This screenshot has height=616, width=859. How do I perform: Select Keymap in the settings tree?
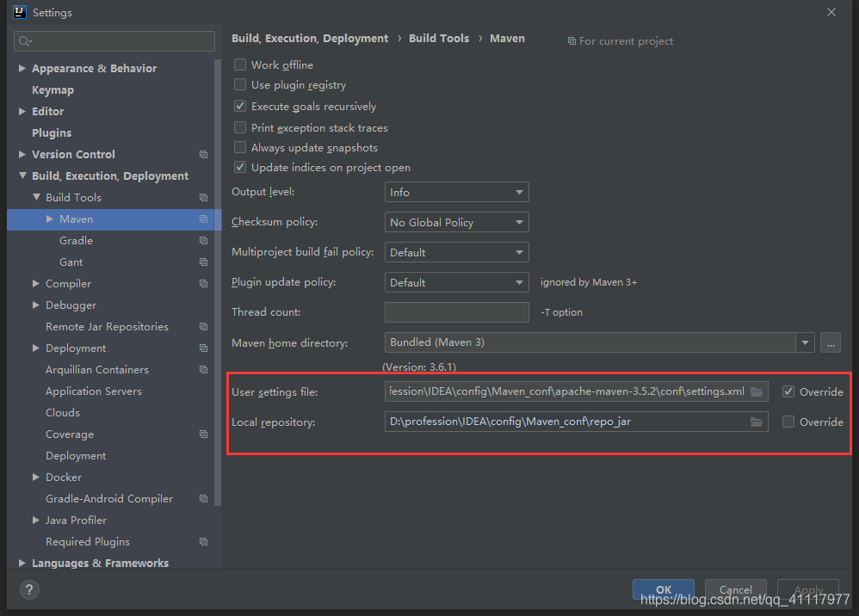(x=53, y=89)
